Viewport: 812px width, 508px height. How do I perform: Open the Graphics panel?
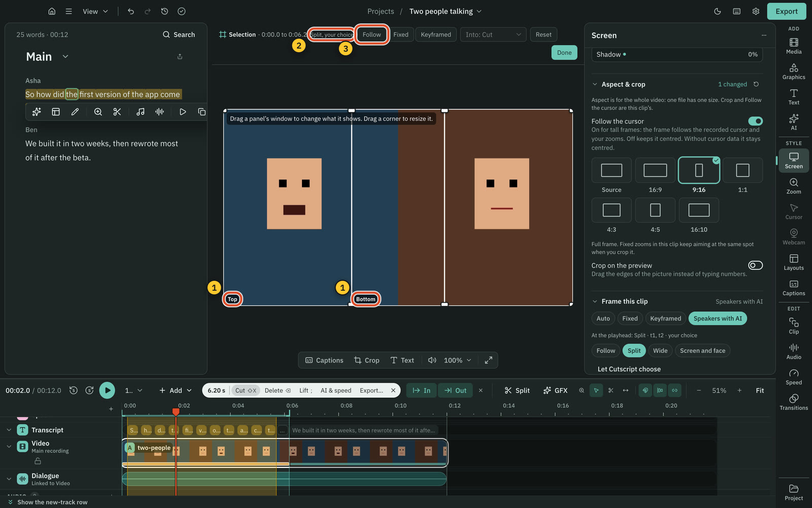[794, 71]
